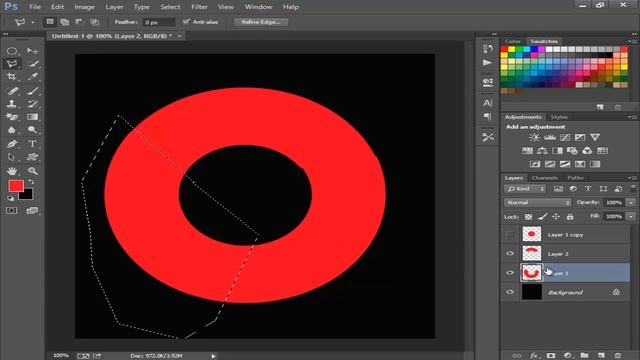Open the tool preset picker arrow
The image size is (640, 360).
pos(32,22)
